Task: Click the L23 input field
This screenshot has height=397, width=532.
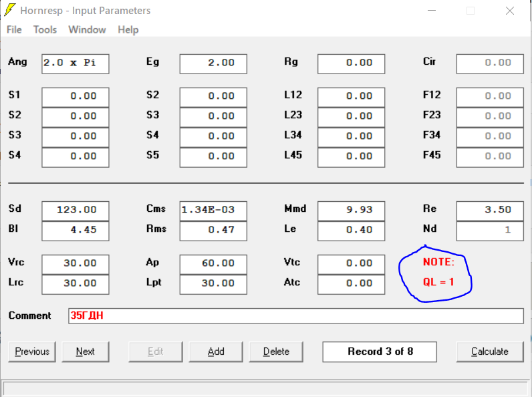Action: coord(351,118)
